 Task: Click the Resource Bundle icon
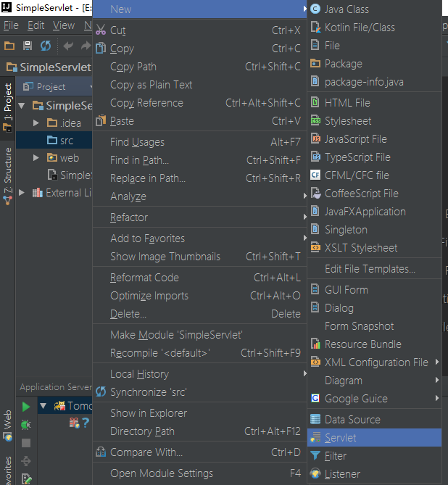315,344
